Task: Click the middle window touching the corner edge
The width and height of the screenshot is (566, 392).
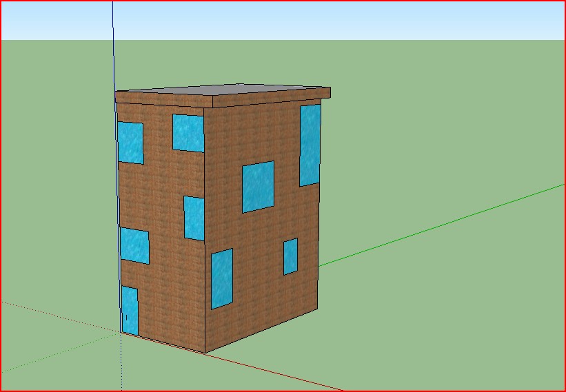Action: [194, 218]
